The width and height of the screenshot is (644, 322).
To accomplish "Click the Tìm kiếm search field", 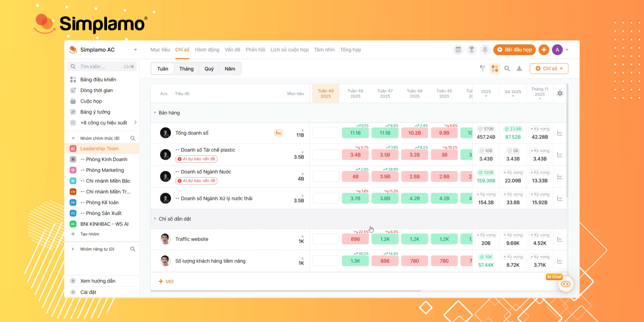I will 101,67.
